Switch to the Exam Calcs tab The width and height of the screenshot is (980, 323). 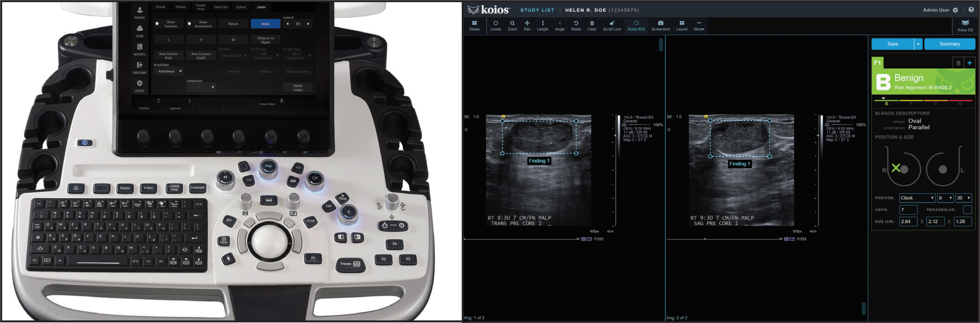(221, 7)
